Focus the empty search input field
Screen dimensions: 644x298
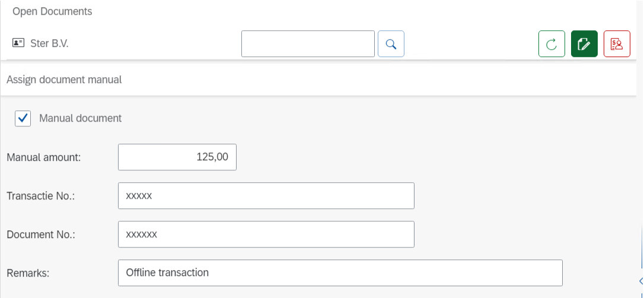coord(308,44)
